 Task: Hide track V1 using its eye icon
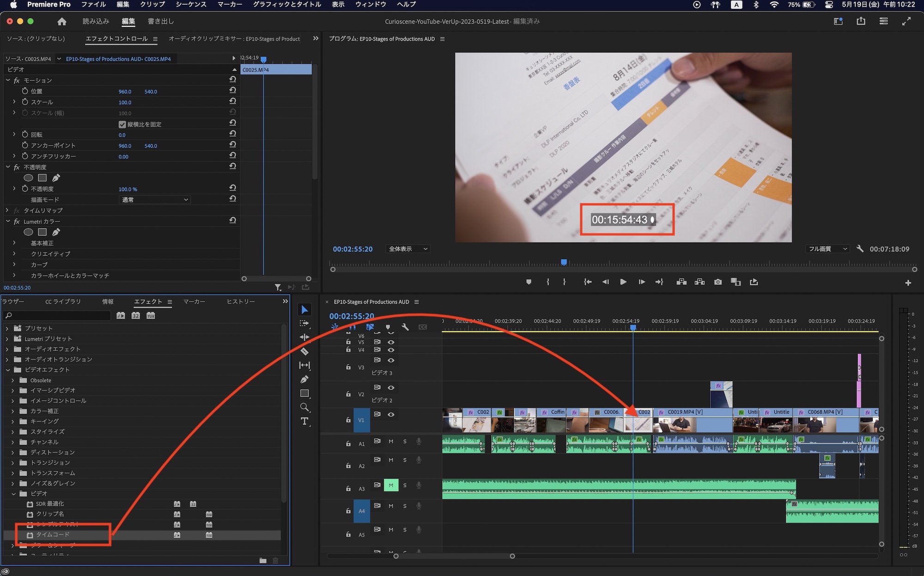point(391,414)
